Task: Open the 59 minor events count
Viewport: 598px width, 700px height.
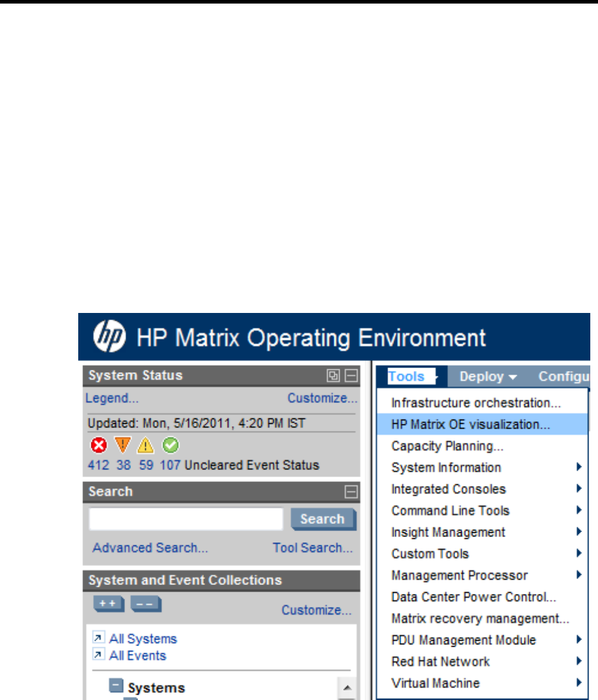Action: point(146,465)
